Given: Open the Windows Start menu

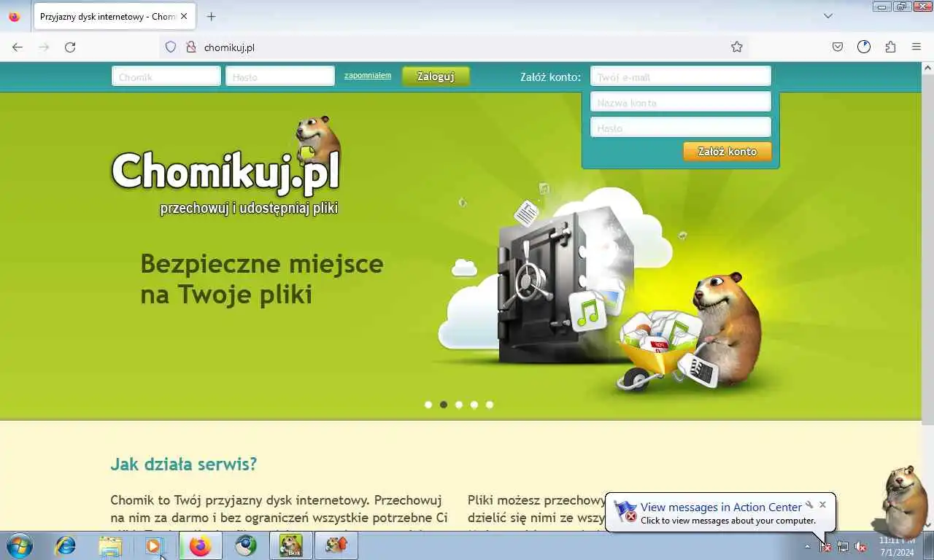Looking at the screenshot, I should 20,545.
